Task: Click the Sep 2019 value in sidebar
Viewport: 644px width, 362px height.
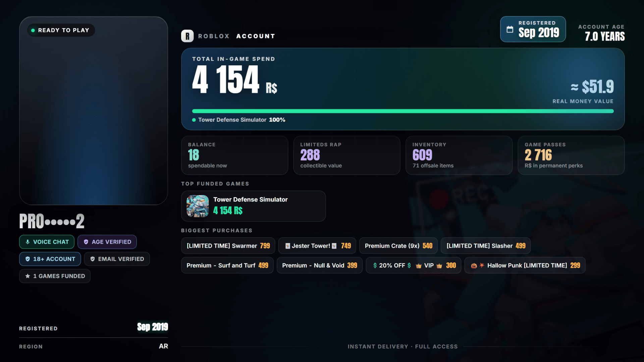Action: tap(153, 327)
